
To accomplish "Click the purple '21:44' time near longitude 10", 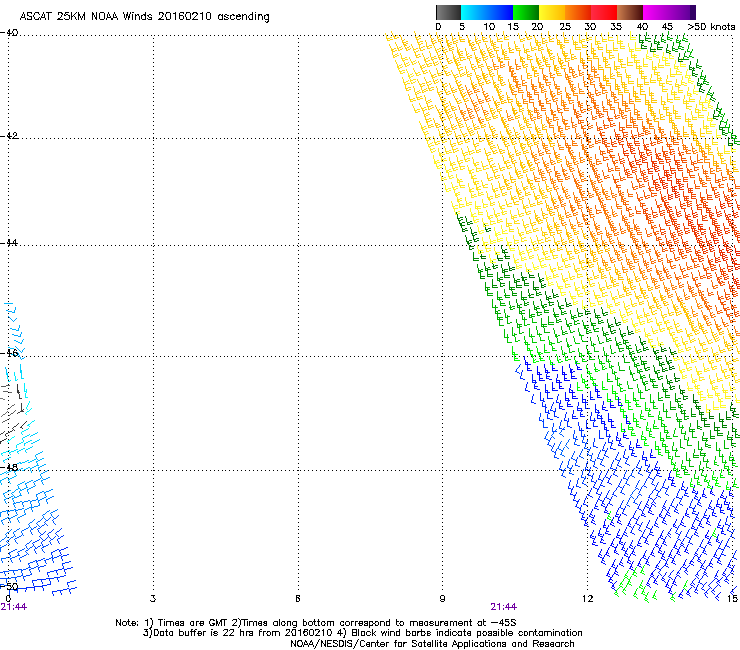I will tap(504, 607).
